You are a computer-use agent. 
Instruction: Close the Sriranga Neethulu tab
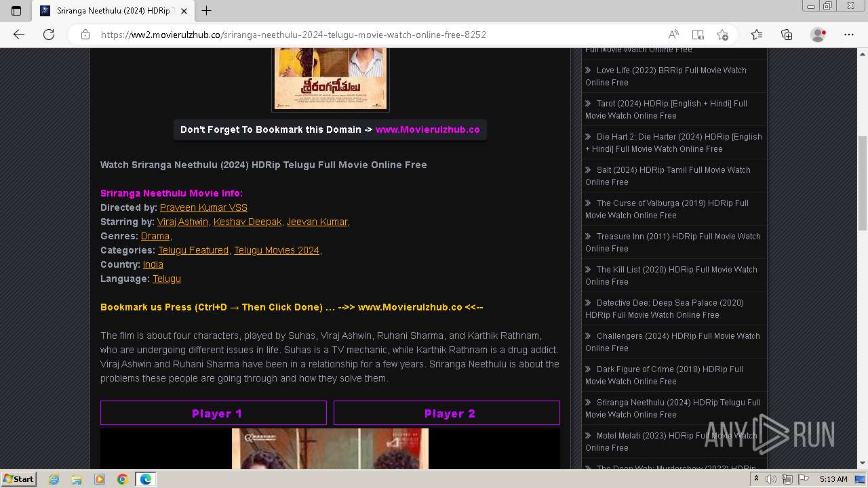click(x=184, y=11)
